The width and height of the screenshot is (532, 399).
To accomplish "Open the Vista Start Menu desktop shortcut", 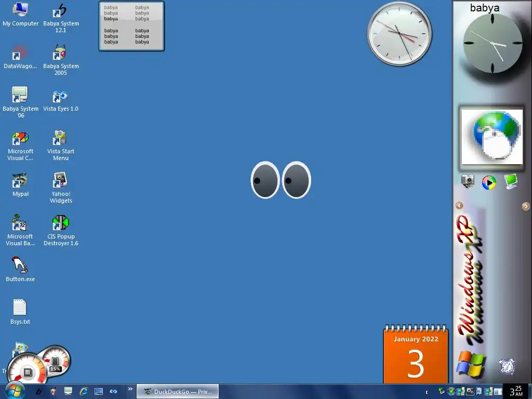I will pos(61,145).
